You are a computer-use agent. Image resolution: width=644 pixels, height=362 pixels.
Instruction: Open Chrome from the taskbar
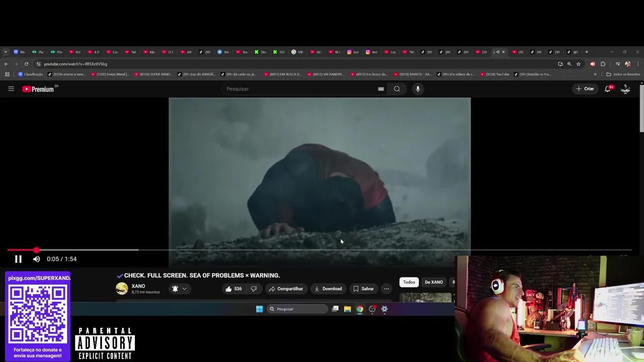[x=360, y=309]
